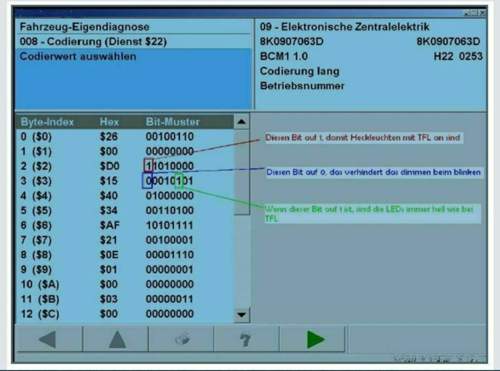The height and width of the screenshot is (371, 500).
Task: Click bit pattern 01000000
Action: pos(170,195)
